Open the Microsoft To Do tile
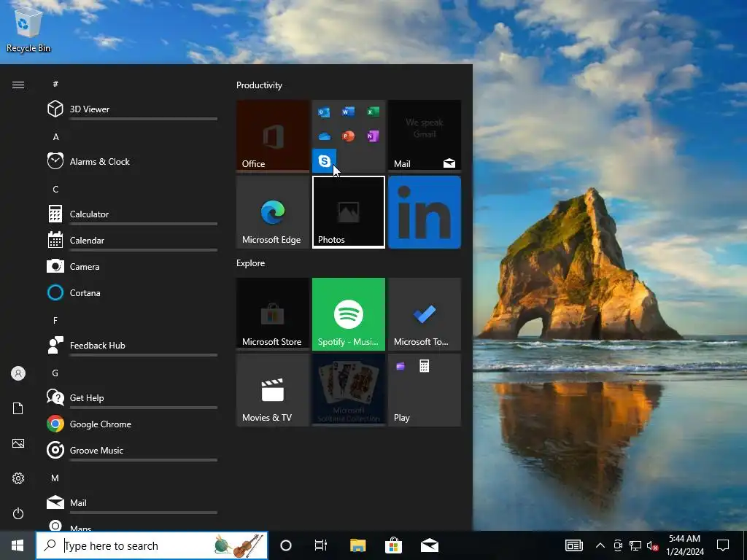The image size is (747, 560). (x=425, y=314)
